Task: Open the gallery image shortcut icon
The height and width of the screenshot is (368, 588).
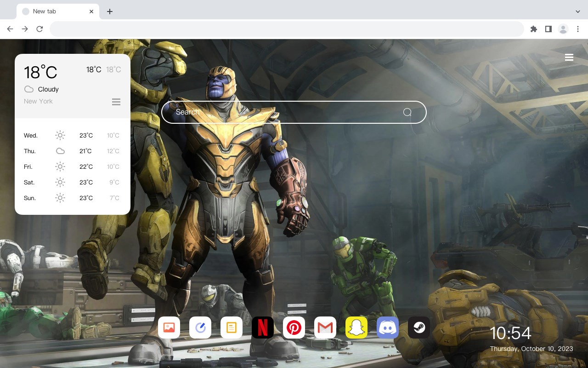Action: coord(169,328)
